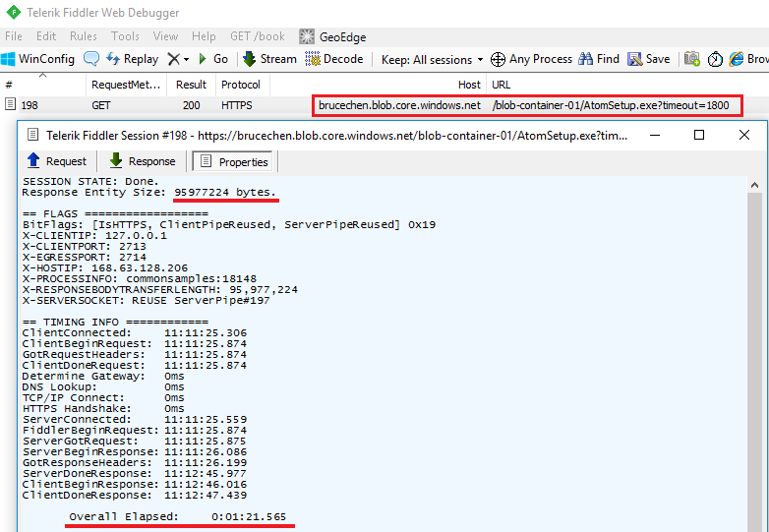Screen dimensions: 769x532
Task: Click the Go resume button
Action: 213,59
